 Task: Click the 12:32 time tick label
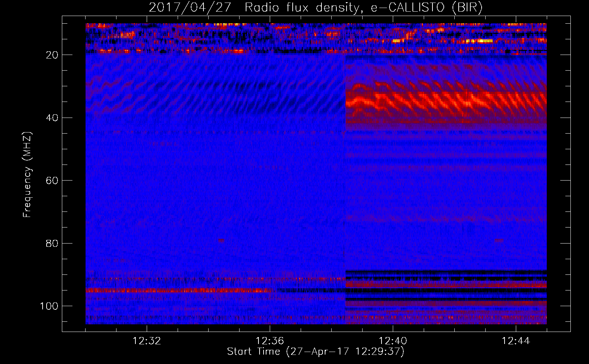tap(147, 341)
